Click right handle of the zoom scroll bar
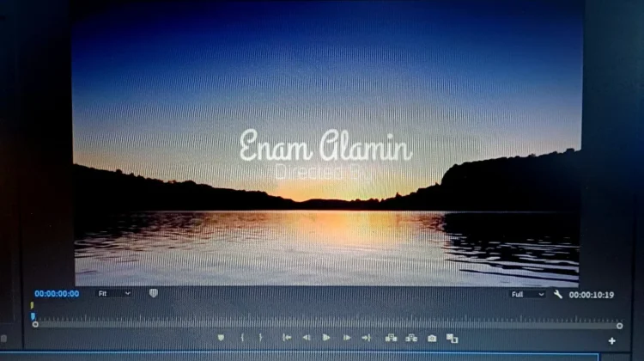Viewport: 644px width, 361px height. 619,326
